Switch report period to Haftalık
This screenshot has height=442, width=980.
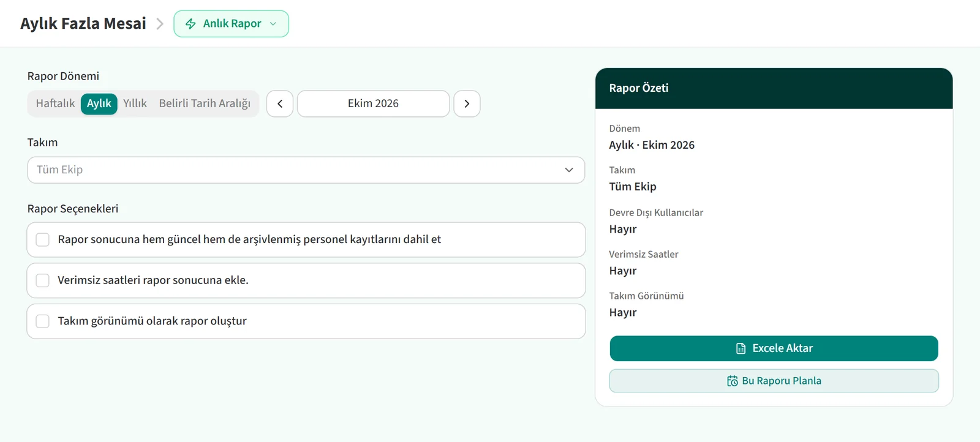55,103
